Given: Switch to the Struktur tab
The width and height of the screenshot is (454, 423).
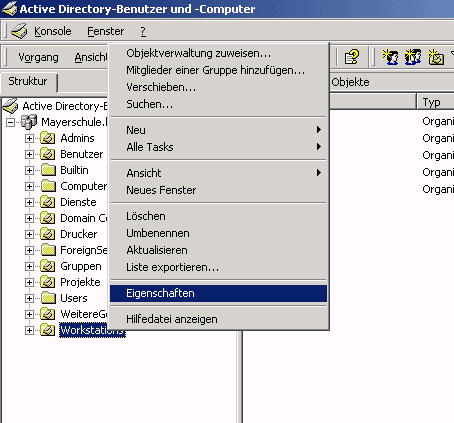Looking at the screenshot, I should coord(28,81).
